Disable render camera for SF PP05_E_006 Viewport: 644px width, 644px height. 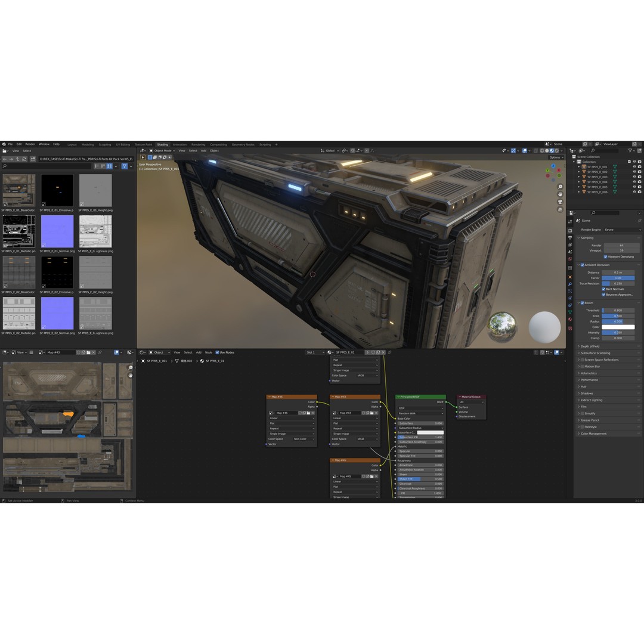(639, 192)
